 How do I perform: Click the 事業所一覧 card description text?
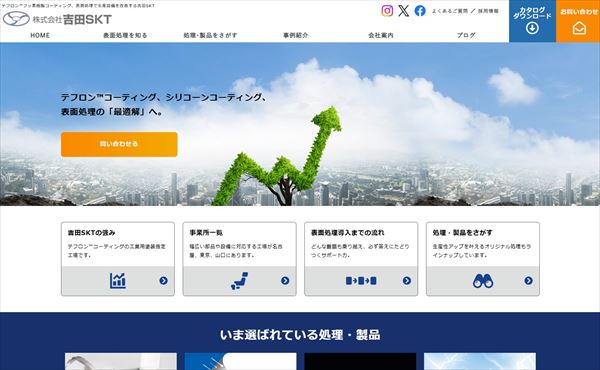(236, 251)
